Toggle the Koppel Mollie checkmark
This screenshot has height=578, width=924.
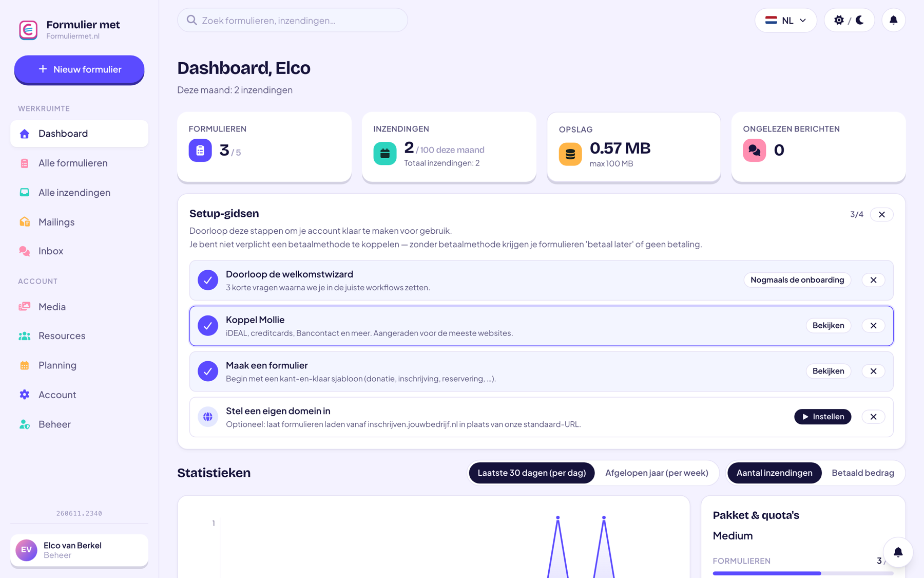208,326
